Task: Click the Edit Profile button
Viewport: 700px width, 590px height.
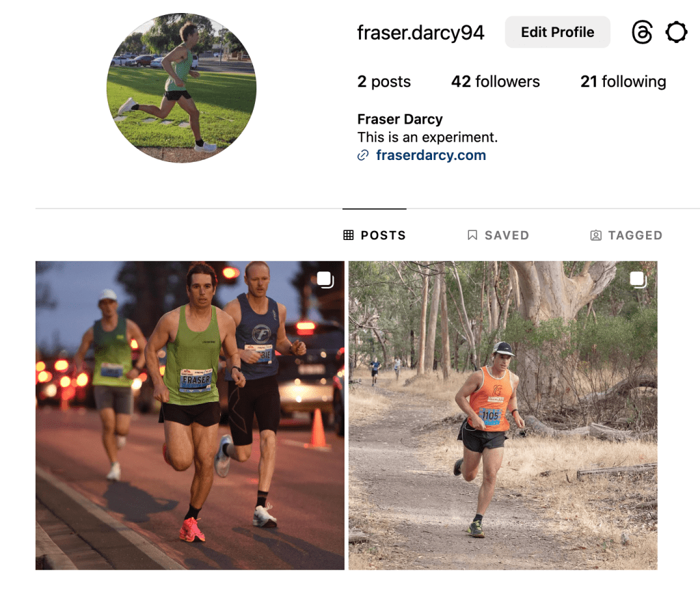Action: point(558,32)
